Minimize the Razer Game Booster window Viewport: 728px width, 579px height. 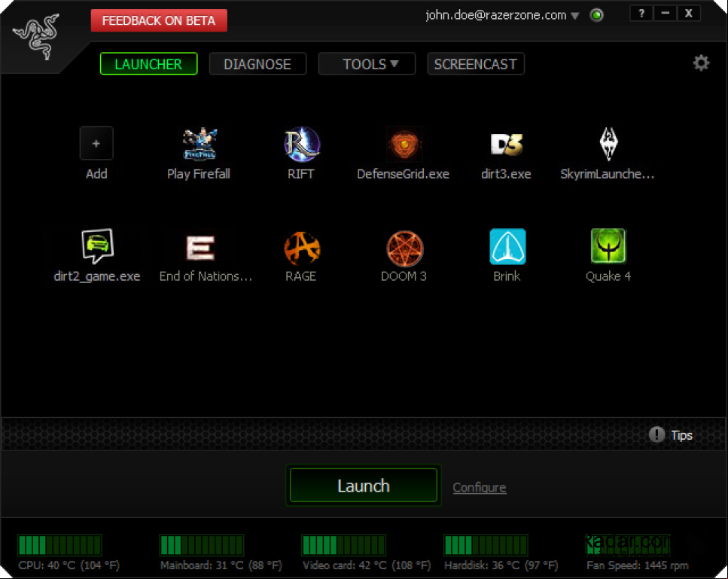point(665,14)
